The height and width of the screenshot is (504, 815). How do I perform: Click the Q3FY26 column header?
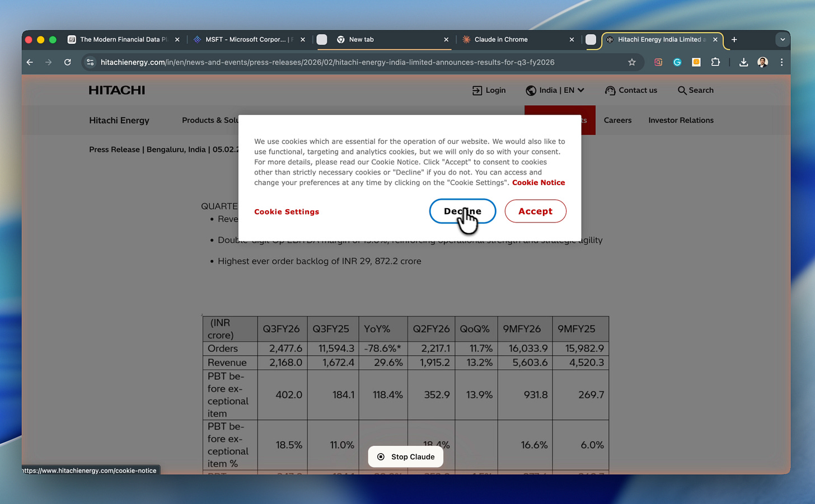pyautogui.click(x=282, y=329)
